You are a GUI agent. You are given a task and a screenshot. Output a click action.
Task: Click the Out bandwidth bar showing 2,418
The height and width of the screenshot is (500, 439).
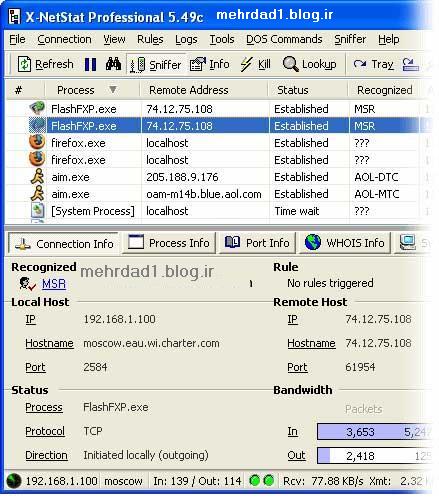click(374, 456)
